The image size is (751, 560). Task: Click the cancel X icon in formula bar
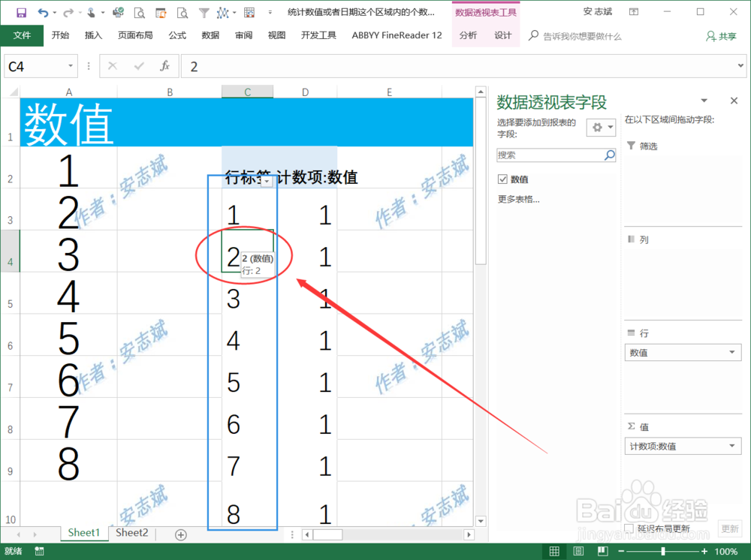[x=113, y=66]
